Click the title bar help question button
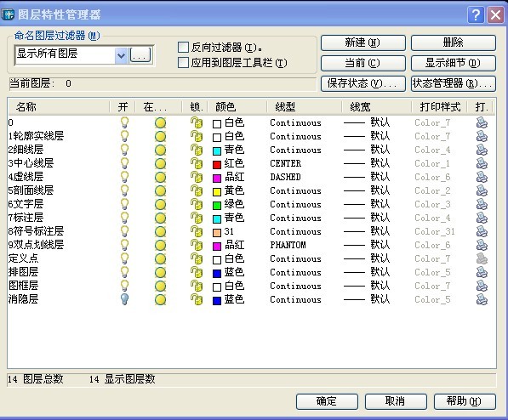 coord(476,14)
